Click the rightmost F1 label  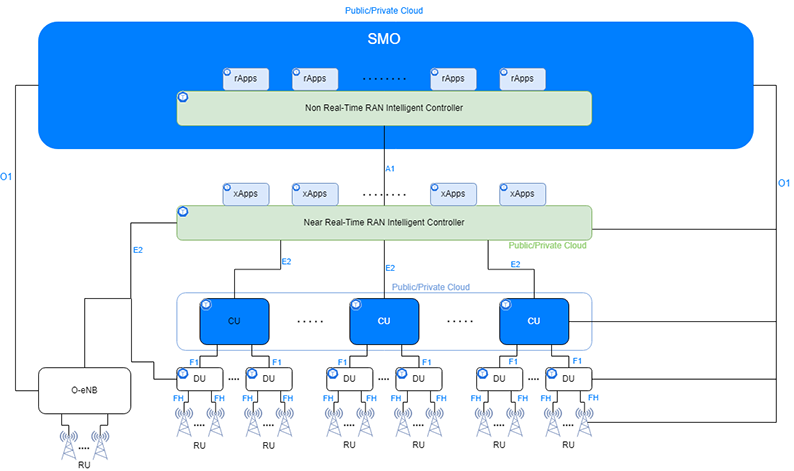point(577,361)
